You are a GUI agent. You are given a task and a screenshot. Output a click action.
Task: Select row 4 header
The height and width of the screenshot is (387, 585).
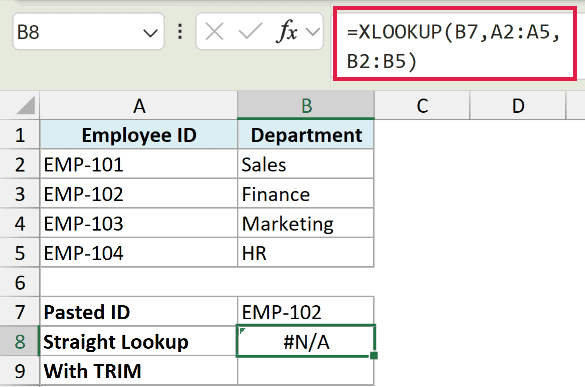pyautogui.click(x=20, y=223)
